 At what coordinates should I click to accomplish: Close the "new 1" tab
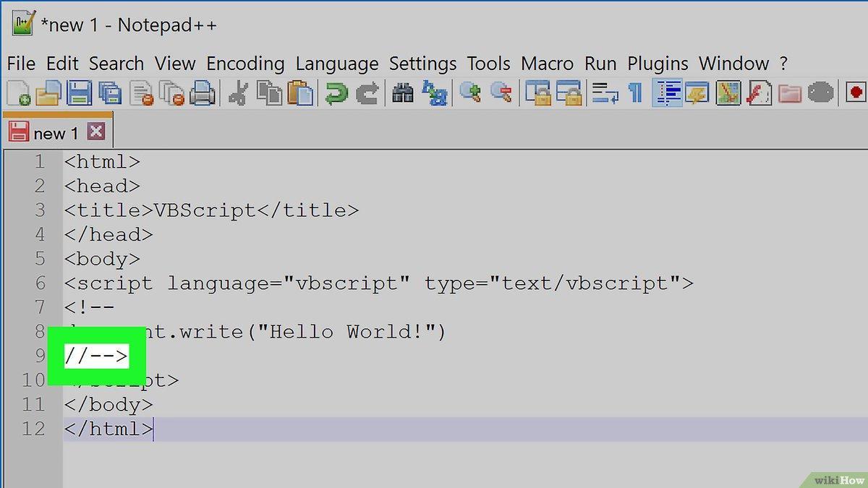click(x=95, y=132)
